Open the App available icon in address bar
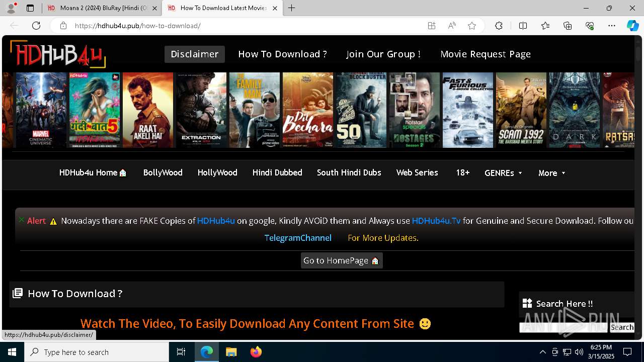644x362 pixels. point(432,26)
